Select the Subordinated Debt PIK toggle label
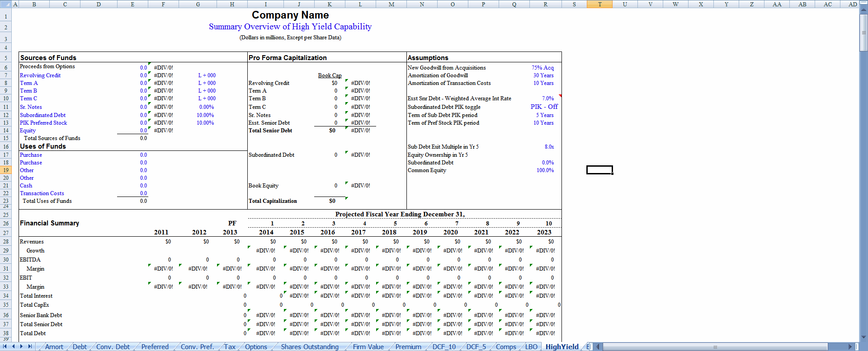 [x=444, y=107]
